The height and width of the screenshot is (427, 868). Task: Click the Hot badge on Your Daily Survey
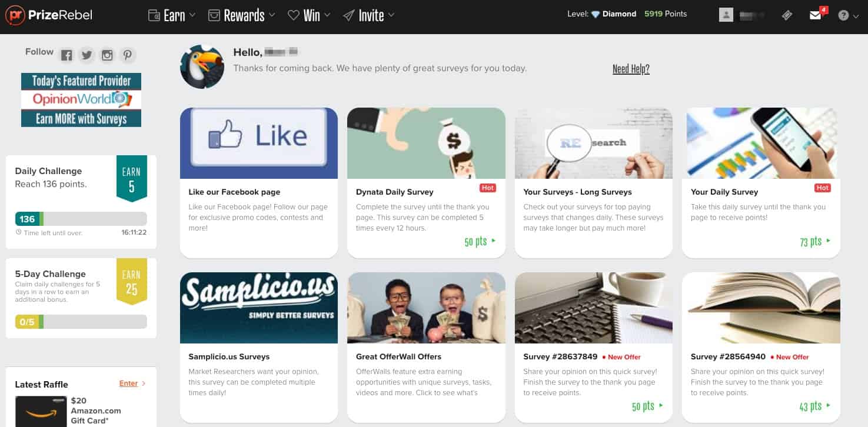pos(823,188)
